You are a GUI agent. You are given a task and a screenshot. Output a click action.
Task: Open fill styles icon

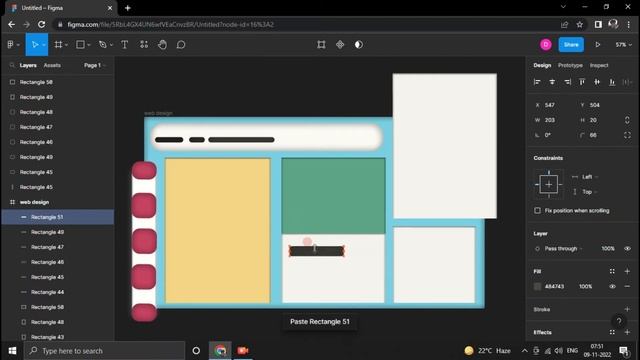(x=612, y=271)
